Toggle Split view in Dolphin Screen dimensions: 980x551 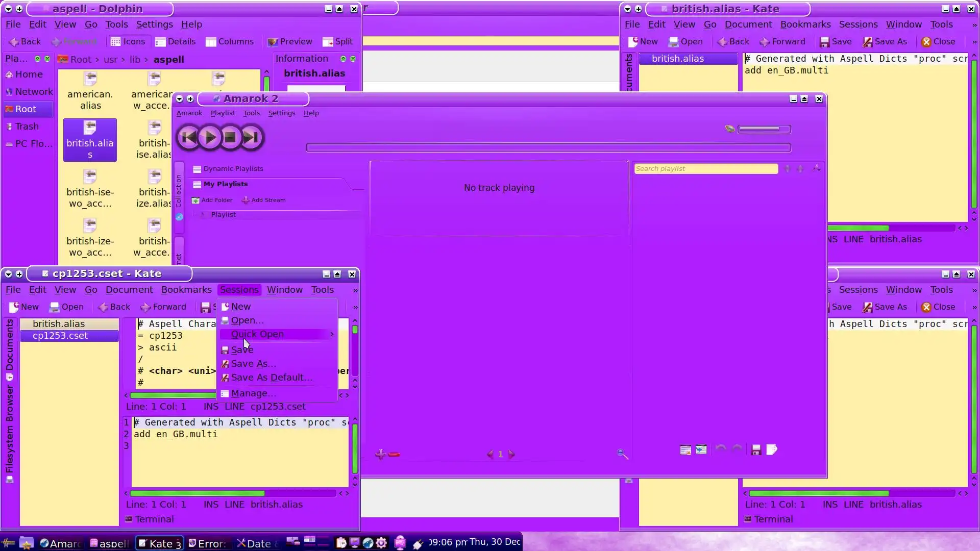pos(338,42)
